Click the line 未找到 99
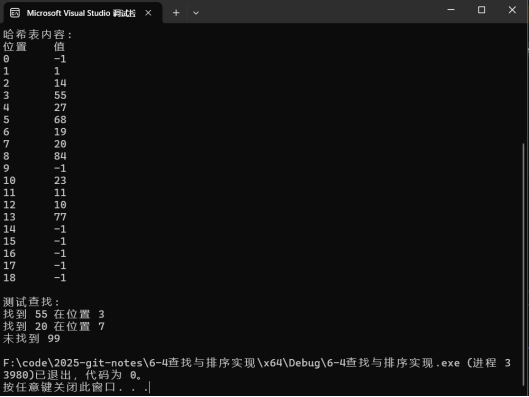The width and height of the screenshot is (529, 397). 31,339
